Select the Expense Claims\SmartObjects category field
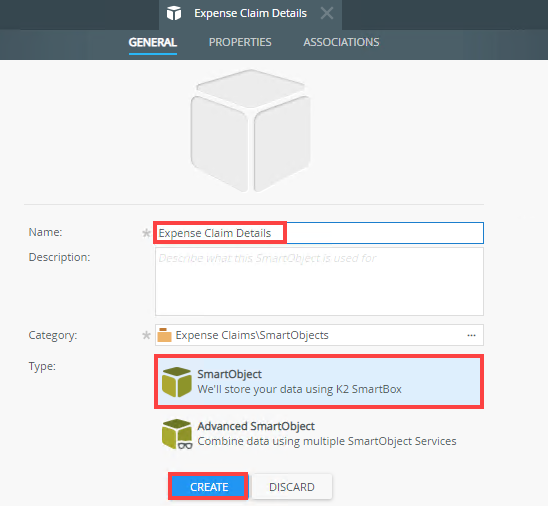 coord(319,335)
